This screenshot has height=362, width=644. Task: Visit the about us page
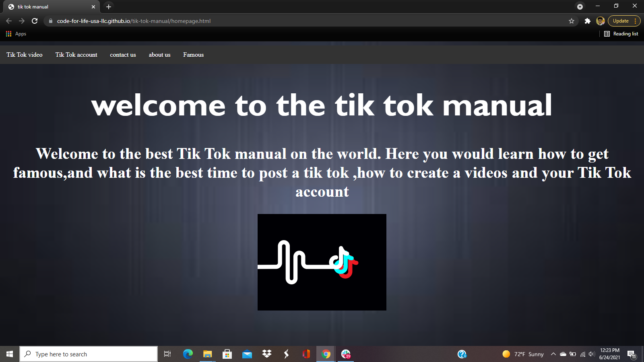pyautogui.click(x=159, y=55)
